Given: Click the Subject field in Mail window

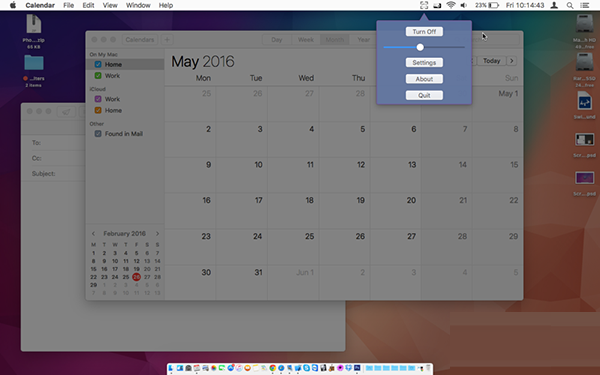Looking at the screenshot, I should point(58,174).
